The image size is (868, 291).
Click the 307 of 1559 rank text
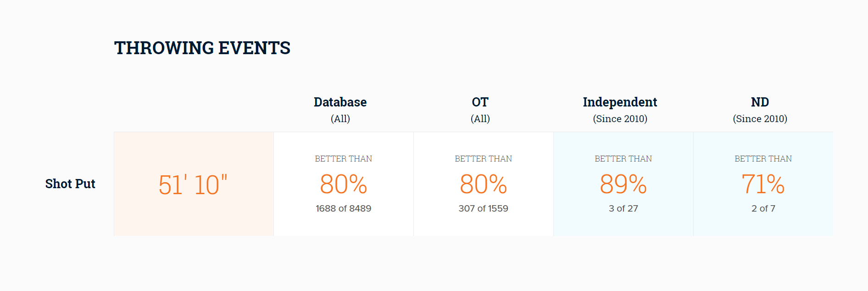coord(484,208)
